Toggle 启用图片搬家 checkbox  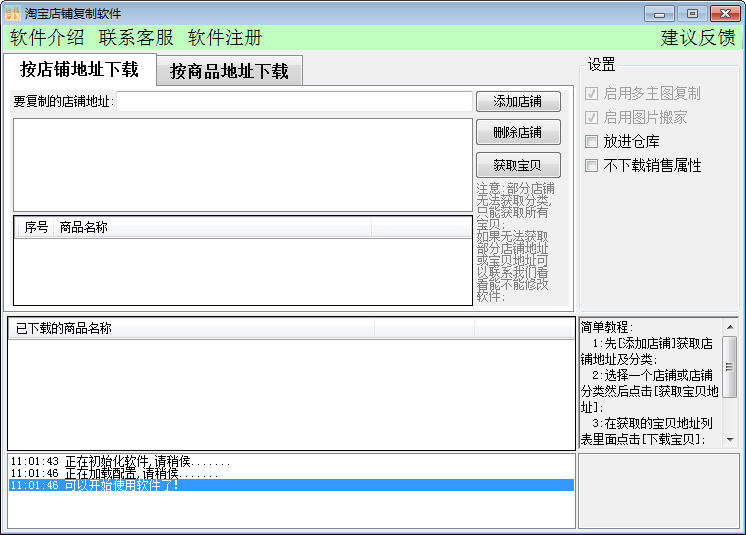591,117
